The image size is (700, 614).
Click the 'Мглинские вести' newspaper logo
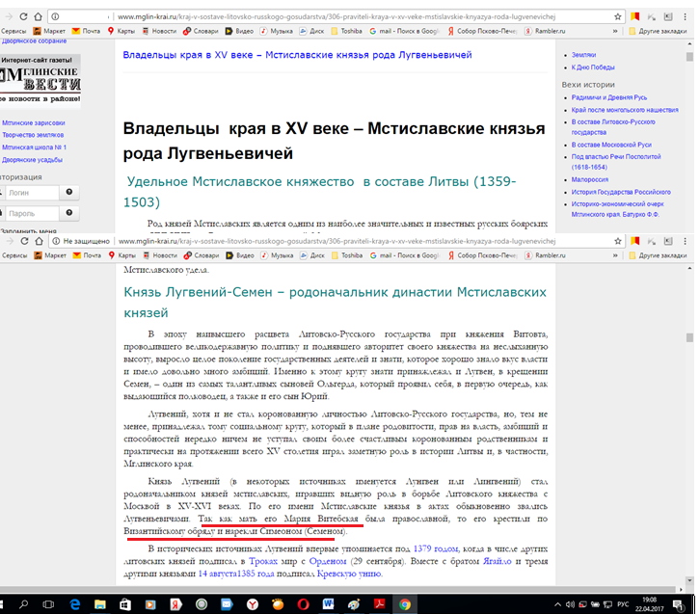point(40,81)
